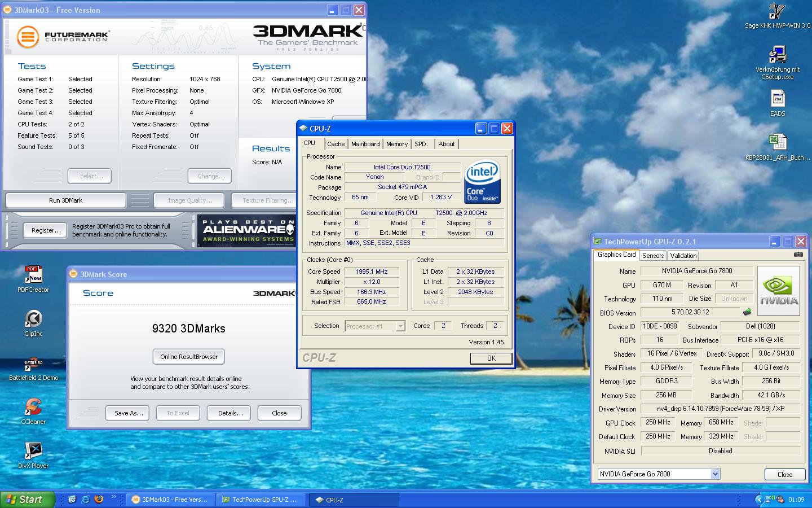Launch Internet Explorer from quick launch

pyautogui.click(x=85, y=500)
